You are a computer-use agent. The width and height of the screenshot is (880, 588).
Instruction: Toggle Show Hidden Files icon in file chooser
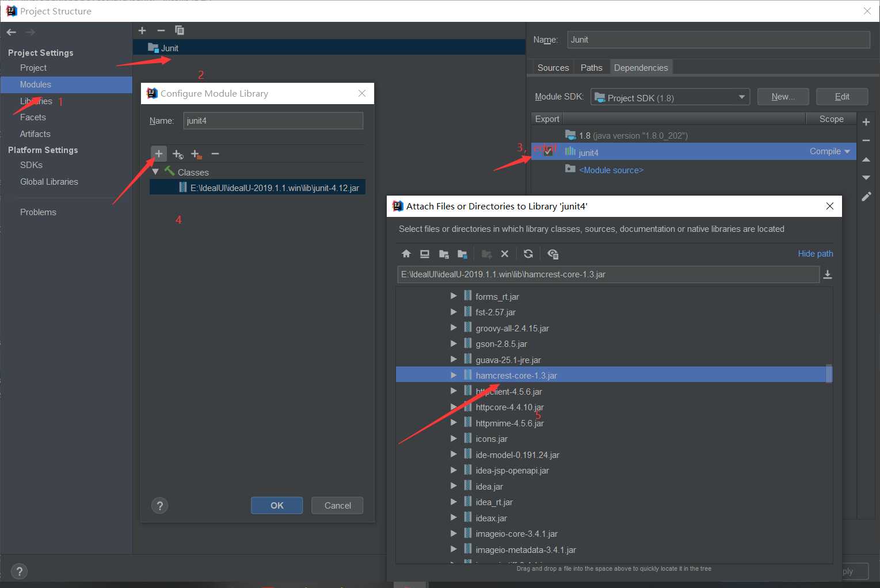coord(553,254)
